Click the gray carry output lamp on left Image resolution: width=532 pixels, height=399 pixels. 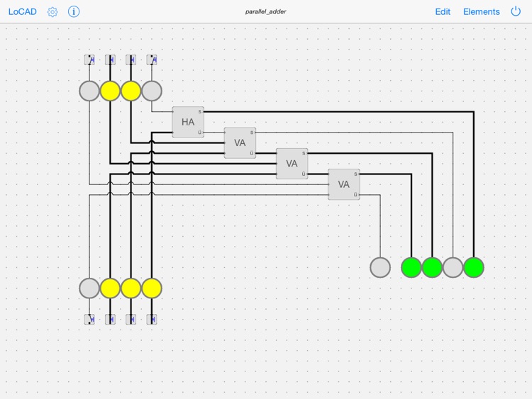(x=380, y=267)
